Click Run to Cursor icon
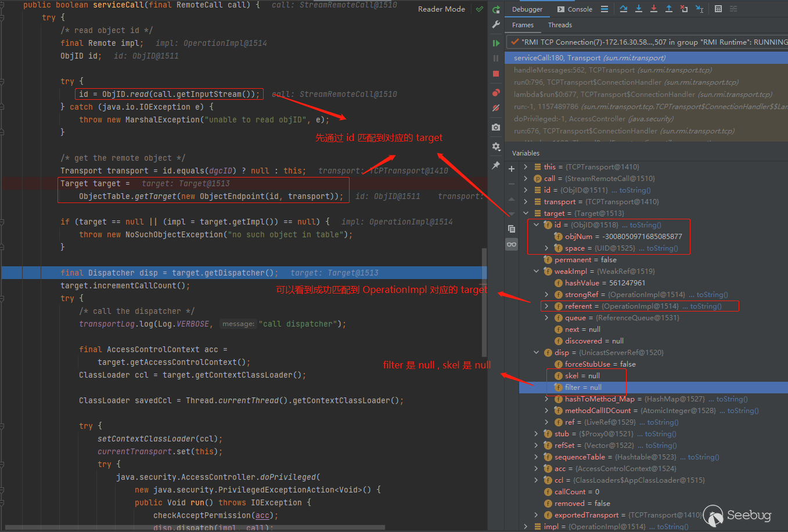 pos(699,9)
